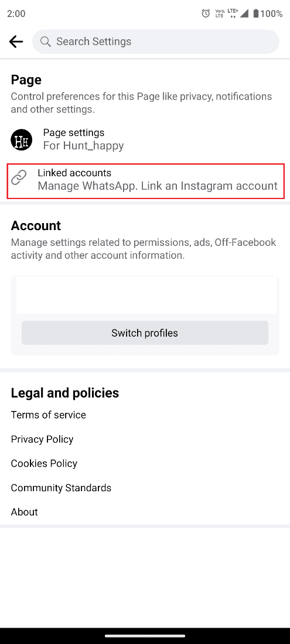290x644 pixels.
Task: Tap the bottom navigation gesture bar
Action: pos(145,636)
